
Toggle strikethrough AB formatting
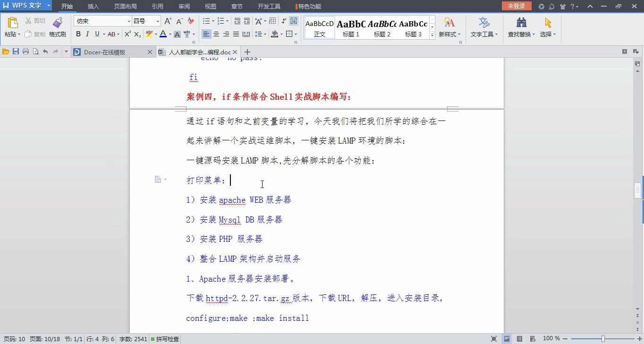point(111,34)
